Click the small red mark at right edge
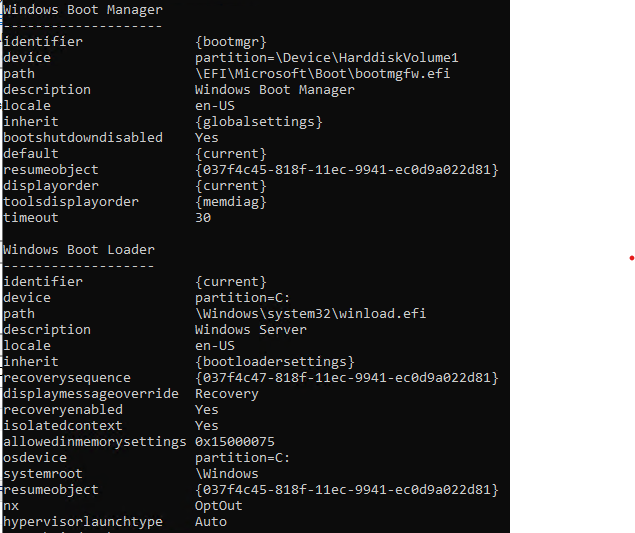635x533 pixels. click(x=631, y=259)
